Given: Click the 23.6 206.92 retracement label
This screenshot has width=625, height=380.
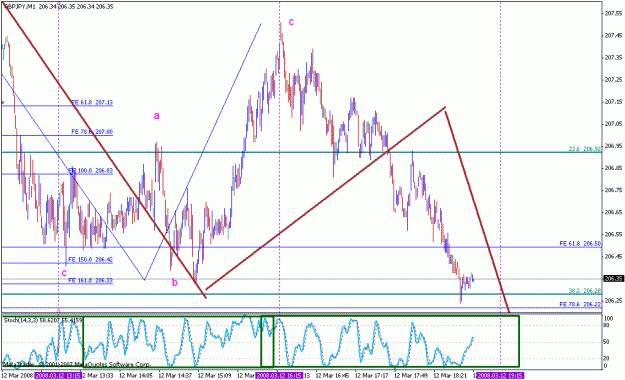Looking at the screenshot, I should (585, 149).
